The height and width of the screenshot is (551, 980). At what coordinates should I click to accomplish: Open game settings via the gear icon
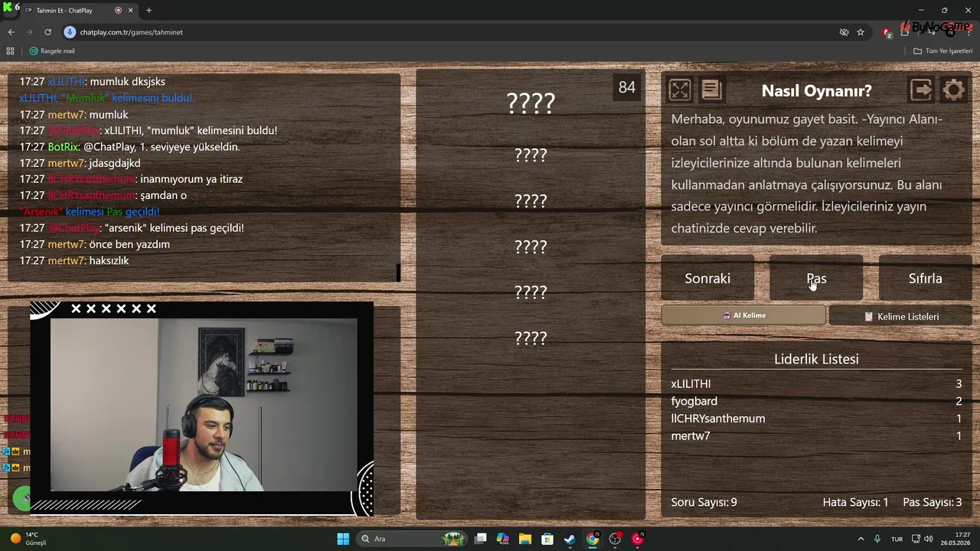(x=953, y=90)
